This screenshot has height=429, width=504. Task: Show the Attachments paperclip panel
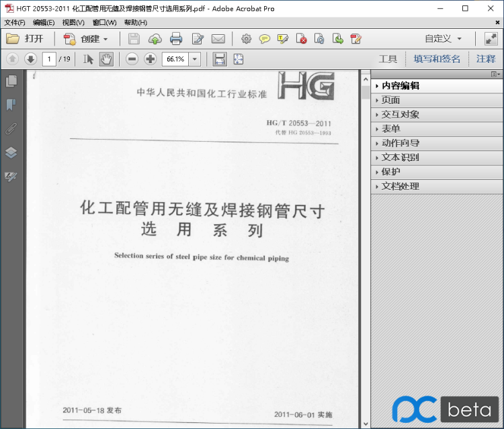[11, 128]
